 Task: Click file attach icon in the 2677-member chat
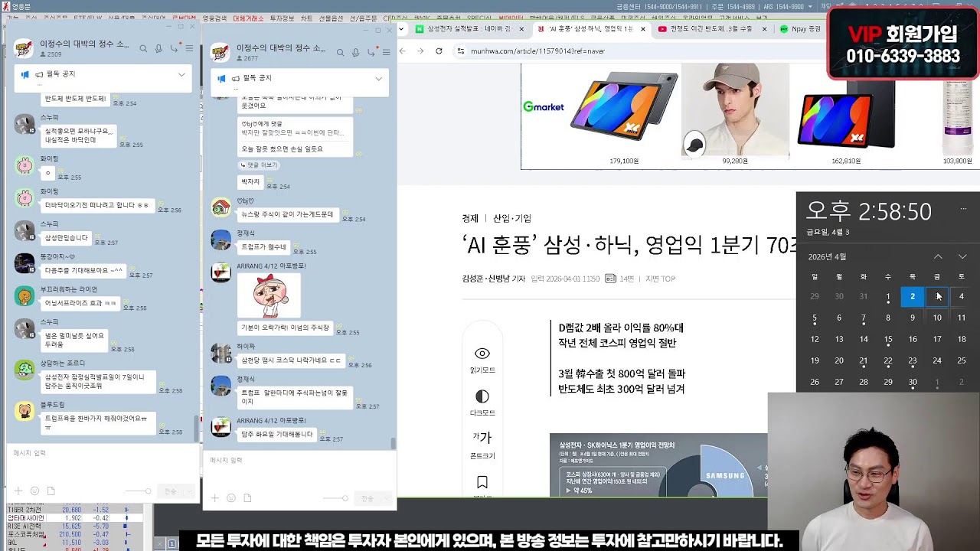coord(248,498)
